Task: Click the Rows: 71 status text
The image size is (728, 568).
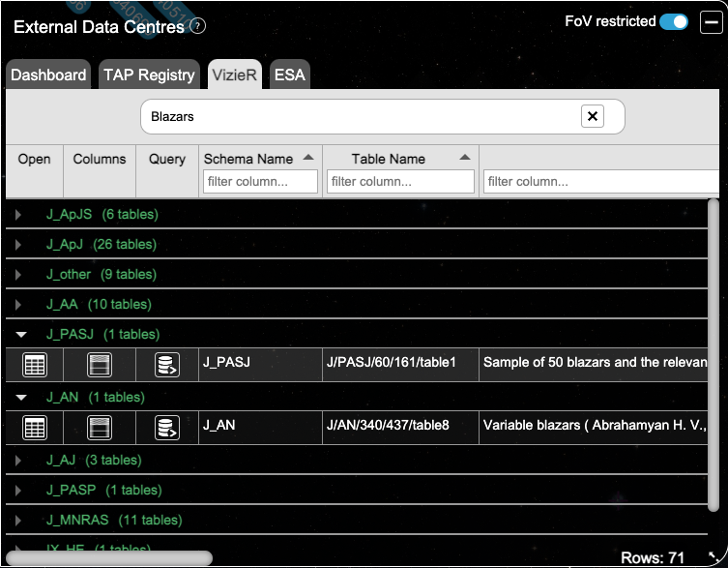Action: (x=653, y=557)
